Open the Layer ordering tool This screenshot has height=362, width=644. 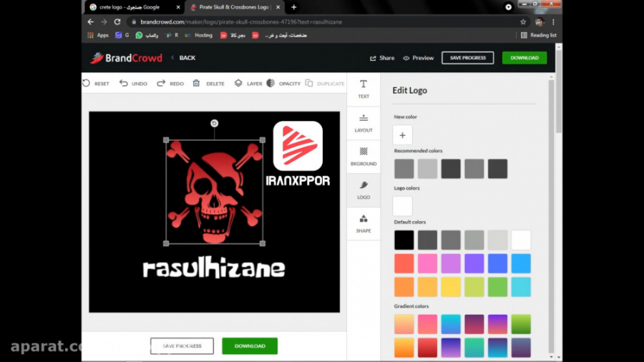click(x=238, y=83)
